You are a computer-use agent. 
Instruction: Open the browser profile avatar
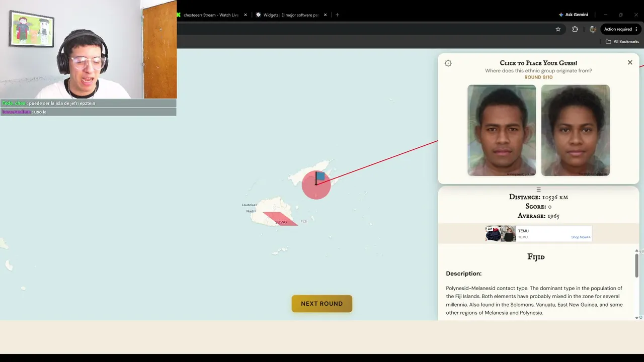593,29
